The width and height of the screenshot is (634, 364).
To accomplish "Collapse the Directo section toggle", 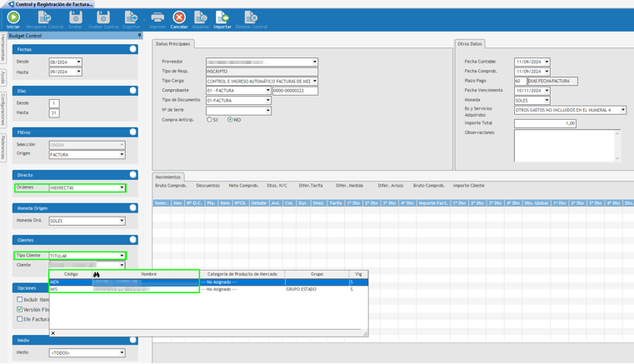I will coord(132,174).
